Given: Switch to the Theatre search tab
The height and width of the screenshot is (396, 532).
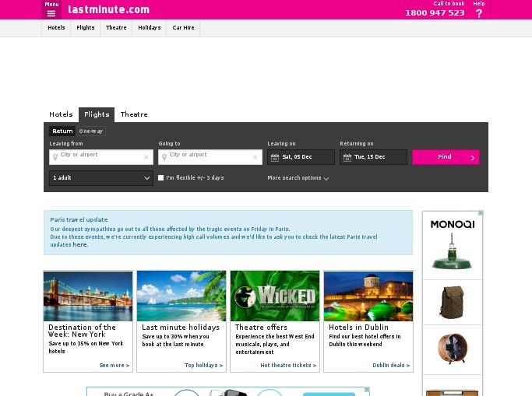Looking at the screenshot, I should (x=134, y=114).
